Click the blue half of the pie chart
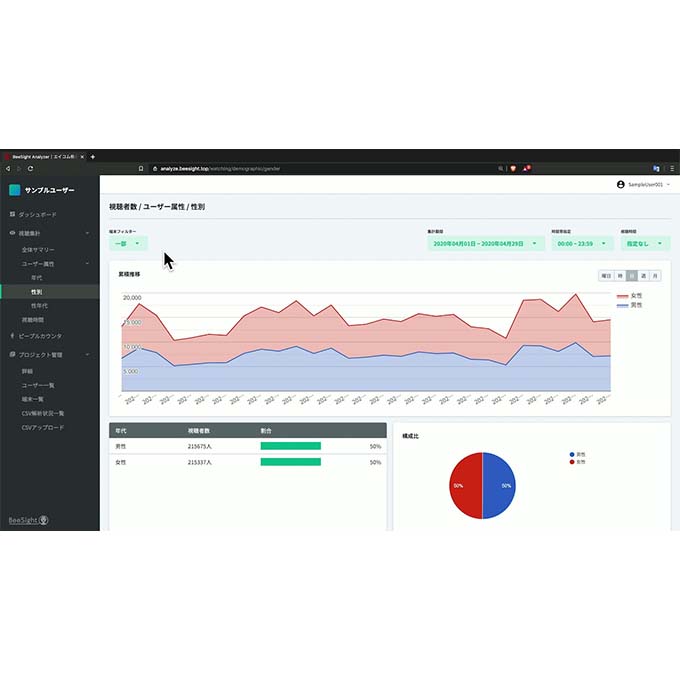This screenshot has width=680, height=680. pyautogui.click(x=500, y=486)
